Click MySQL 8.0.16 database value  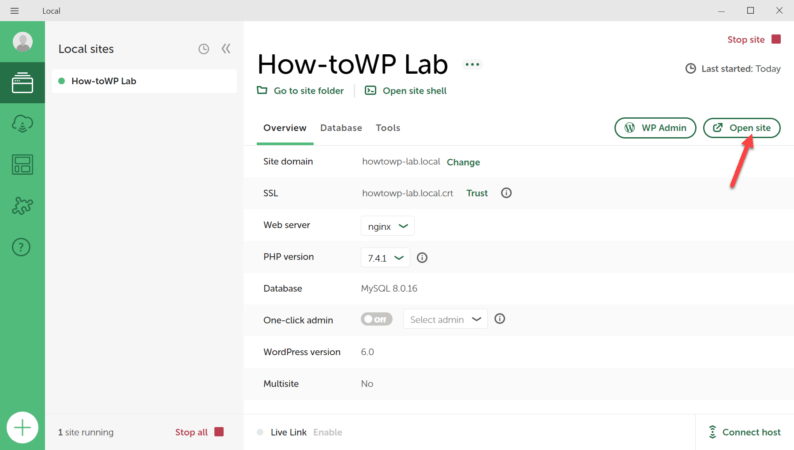389,289
